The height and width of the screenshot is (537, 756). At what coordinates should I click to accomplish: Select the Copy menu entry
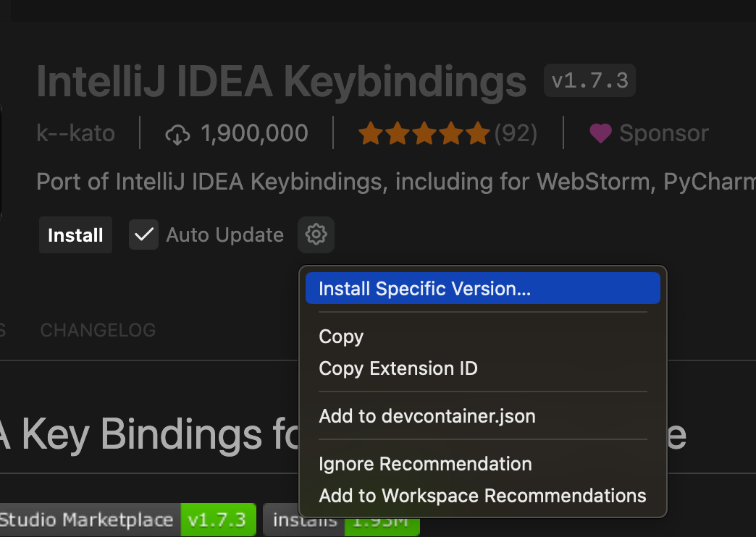341,337
